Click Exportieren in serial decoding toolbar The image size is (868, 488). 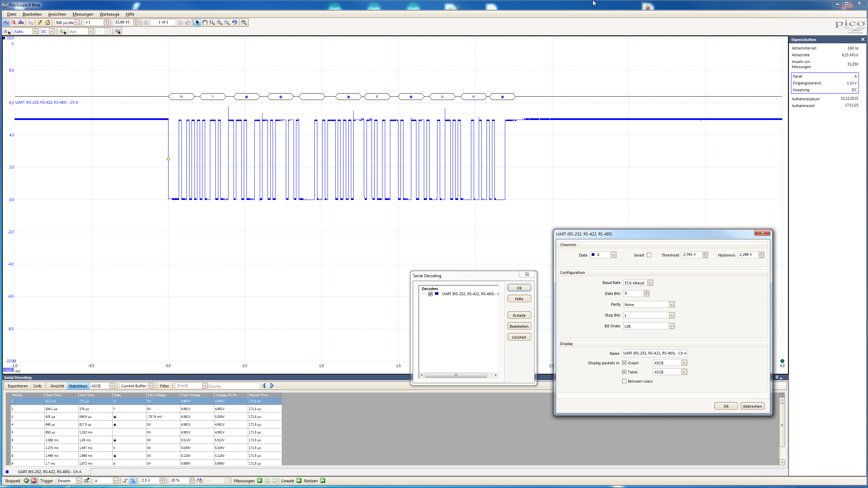(x=18, y=386)
